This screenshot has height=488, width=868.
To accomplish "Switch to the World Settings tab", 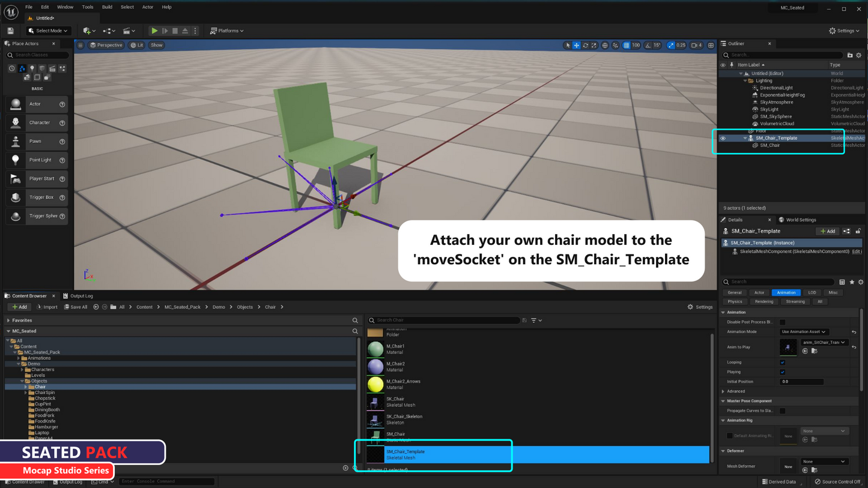I will [x=800, y=220].
